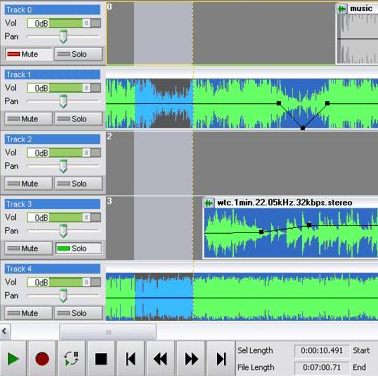378x376 pixels.
Task: Solo Track 1
Action: (78, 119)
